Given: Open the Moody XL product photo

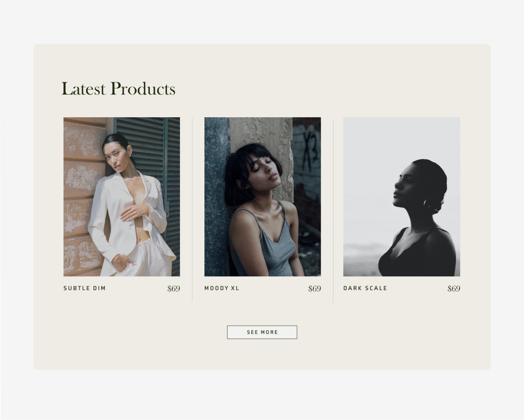Looking at the screenshot, I should (262, 197).
